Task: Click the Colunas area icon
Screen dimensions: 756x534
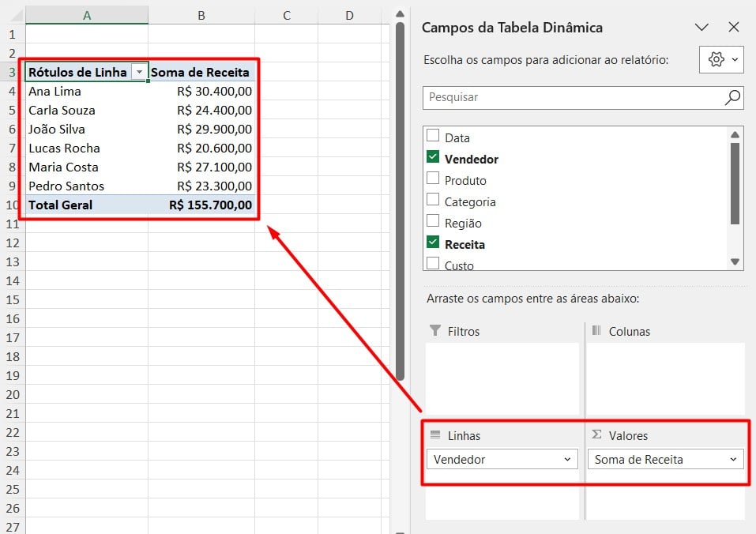Action: (x=596, y=331)
